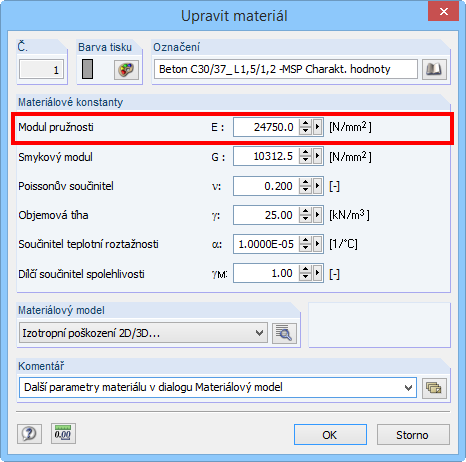Click the Materiálové konstanty section header
The image size is (466, 462).
tap(71, 102)
